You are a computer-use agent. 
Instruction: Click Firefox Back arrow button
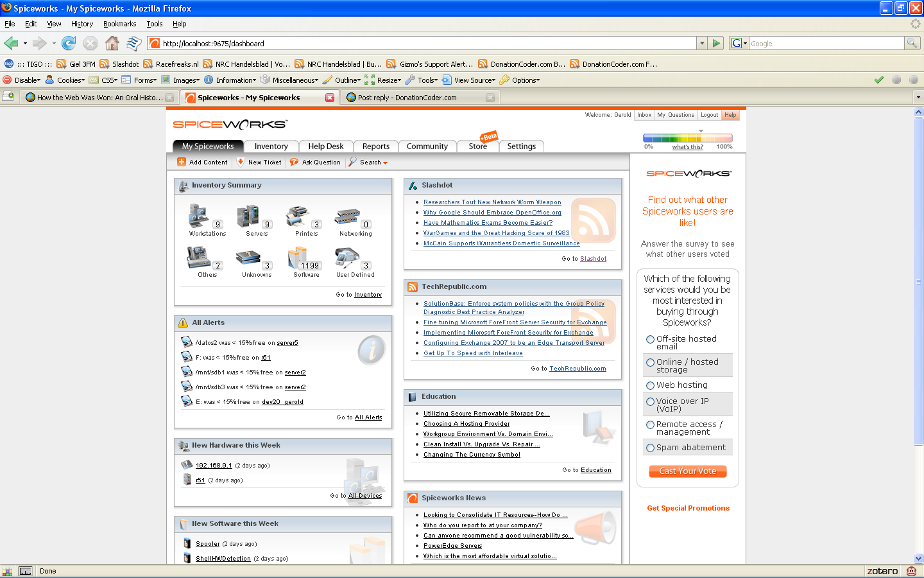point(11,43)
